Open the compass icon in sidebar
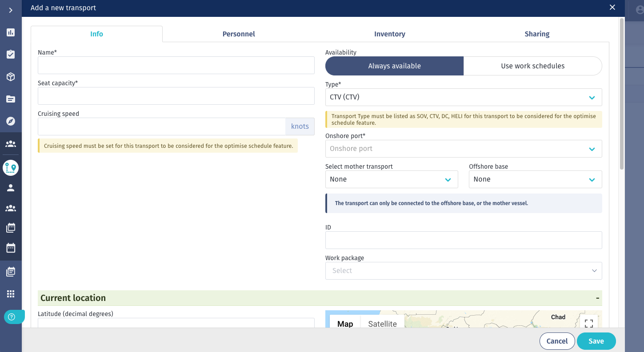The width and height of the screenshot is (644, 352). click(x=11, y=121)
